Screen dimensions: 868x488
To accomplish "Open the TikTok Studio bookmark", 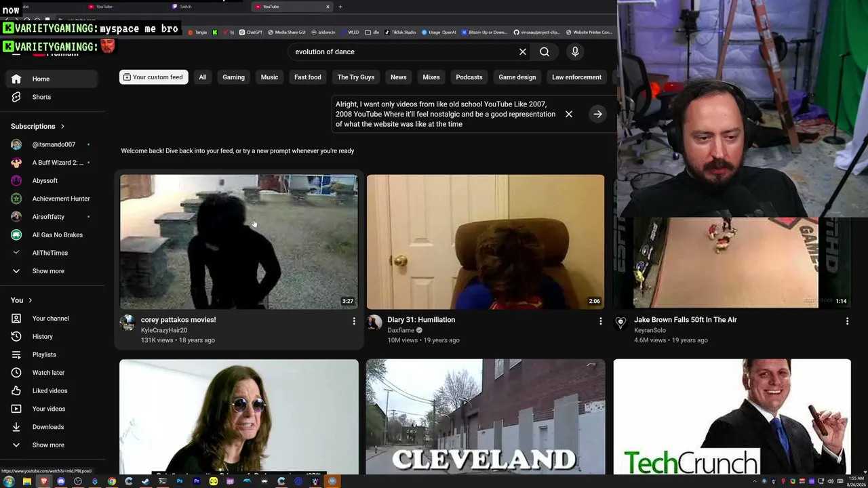I will [x=400, y=32].
